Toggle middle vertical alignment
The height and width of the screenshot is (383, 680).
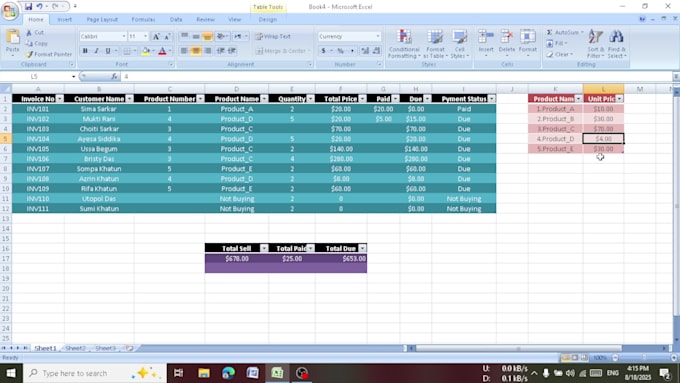point(196,36)
